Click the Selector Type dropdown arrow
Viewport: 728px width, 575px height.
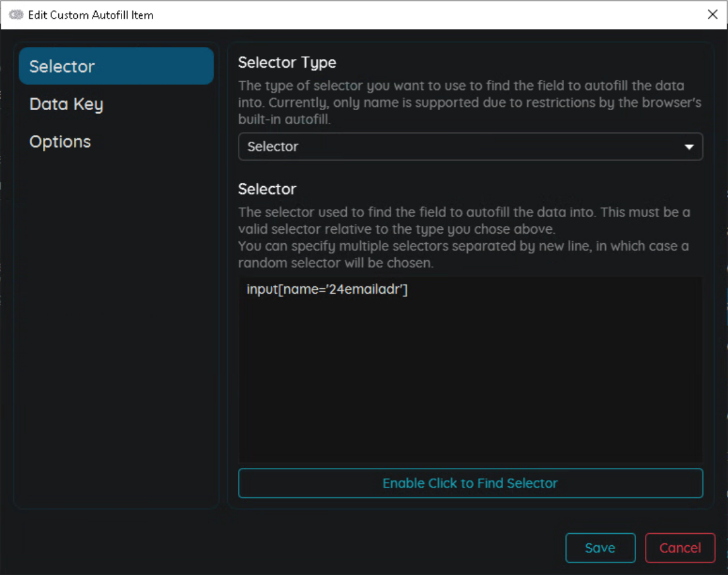pos(689,147)
